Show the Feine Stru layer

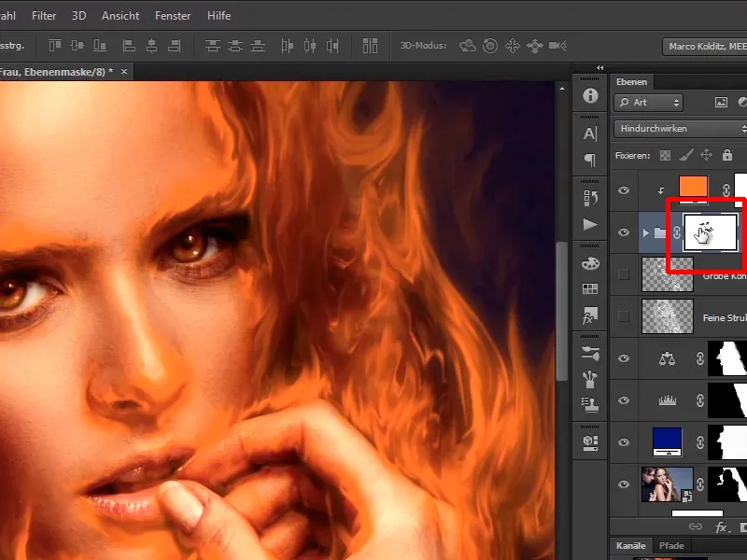pyautogui.click(x=624, y=316)
